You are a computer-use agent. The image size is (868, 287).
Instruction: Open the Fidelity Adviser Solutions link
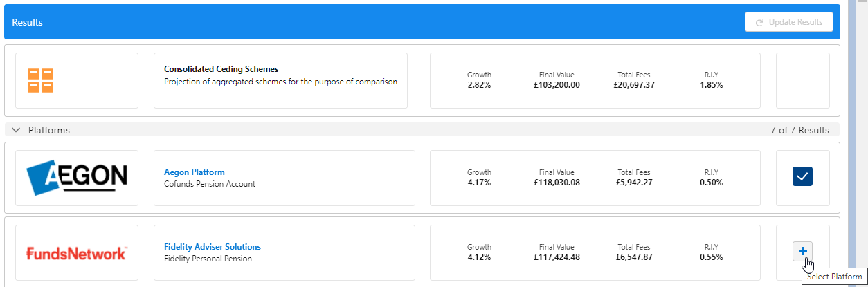212,247
